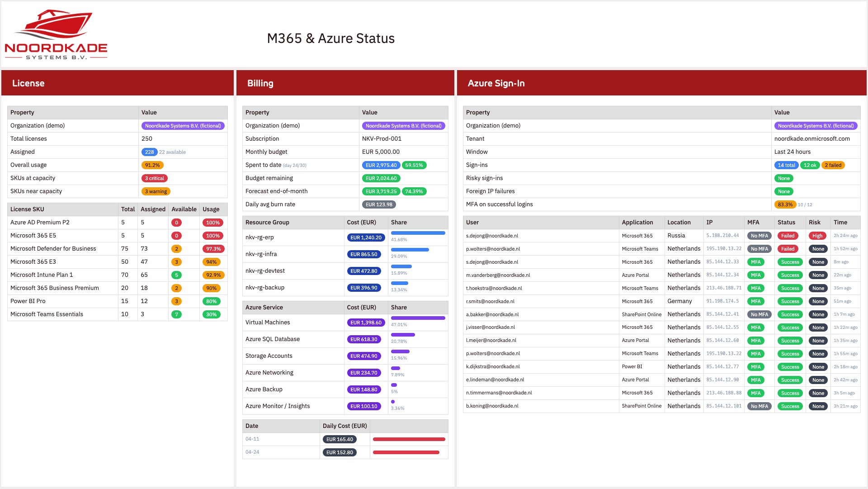The height and width of the screenshot is (489, 868).
Task: Toggle the 'Success' status for a.bakker row
Action: (790, 314)
